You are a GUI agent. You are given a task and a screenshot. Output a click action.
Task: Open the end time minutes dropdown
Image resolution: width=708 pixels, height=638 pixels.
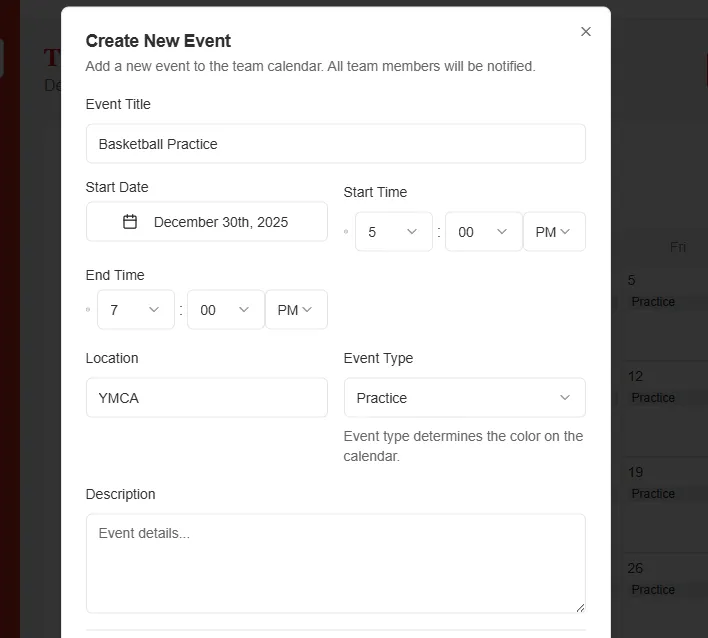click(225, 310)
